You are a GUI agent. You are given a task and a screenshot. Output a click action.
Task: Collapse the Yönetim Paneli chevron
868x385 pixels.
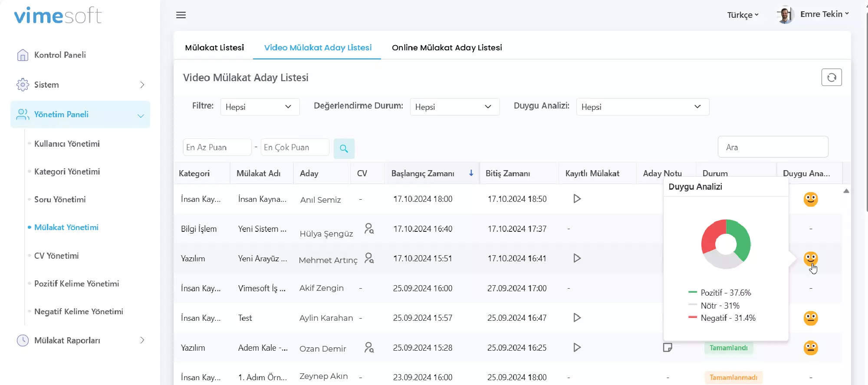pos(141,115)
